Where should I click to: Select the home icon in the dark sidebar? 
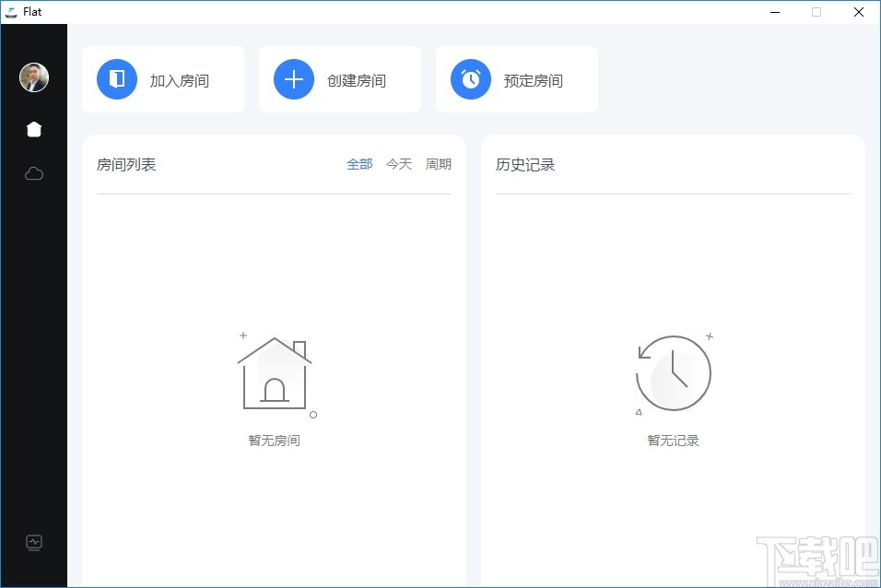33,129
